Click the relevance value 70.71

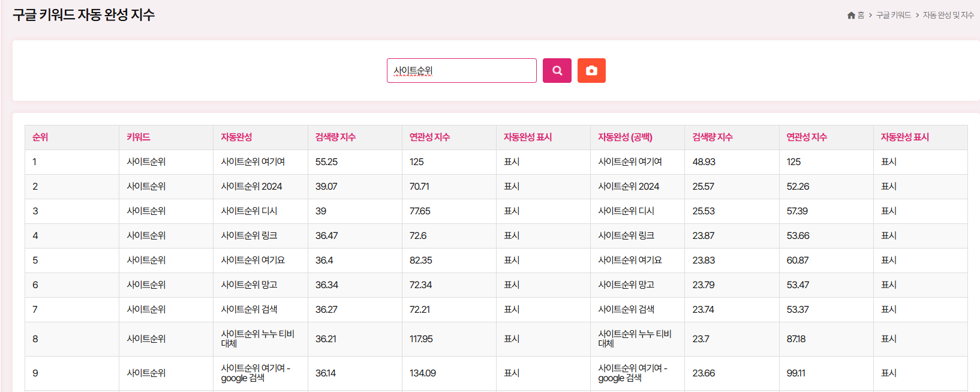point(419,187)
